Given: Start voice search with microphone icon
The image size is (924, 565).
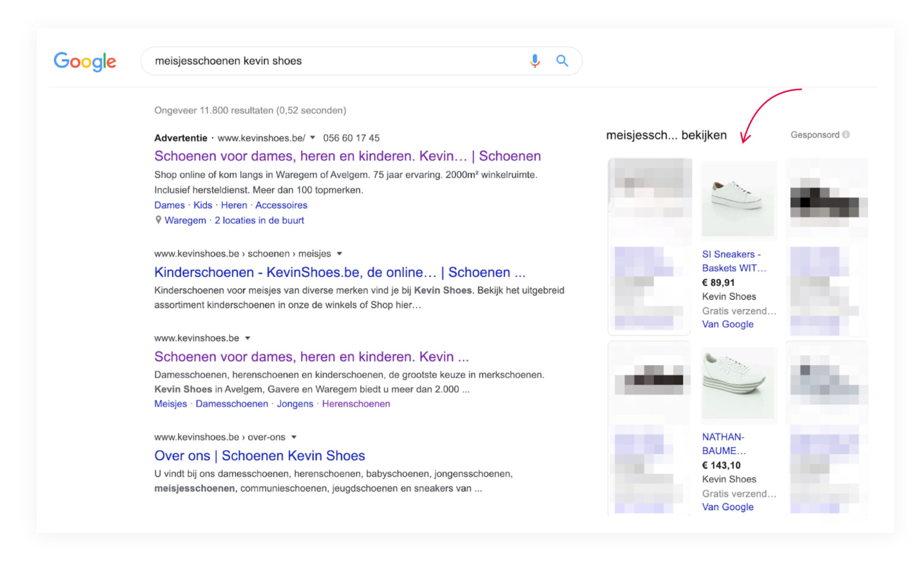Looking at the screenshot, I should 535,61.
